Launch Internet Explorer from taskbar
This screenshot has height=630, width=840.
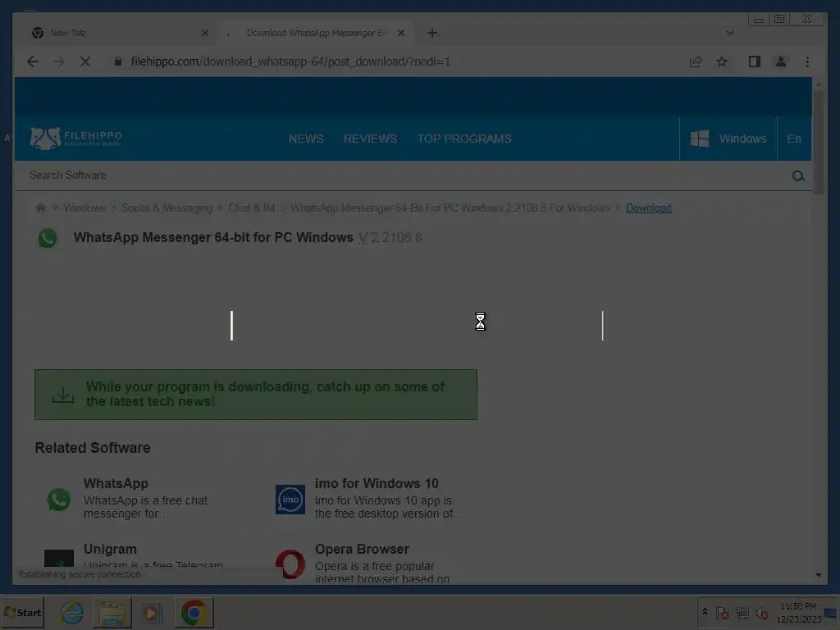point(72,613)
